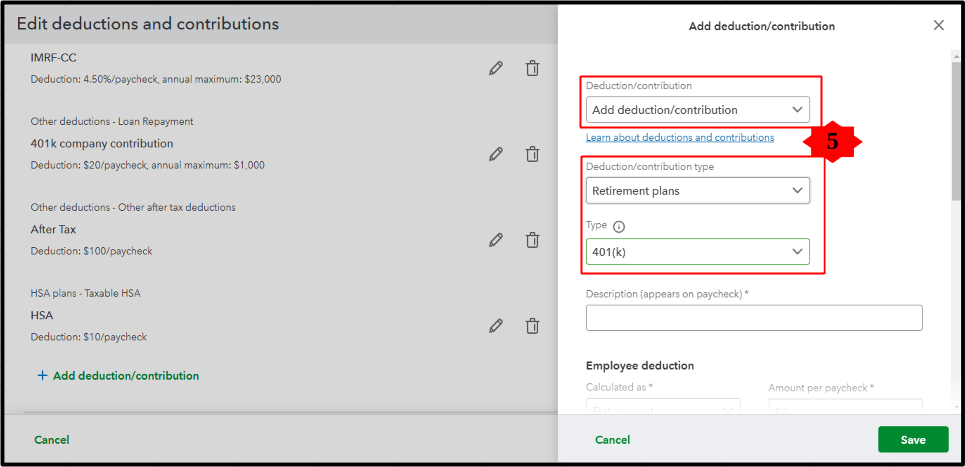Expand the Deduction/contribution type dropdown
This screenshot has width=965, height=467.
click(697, 190)
